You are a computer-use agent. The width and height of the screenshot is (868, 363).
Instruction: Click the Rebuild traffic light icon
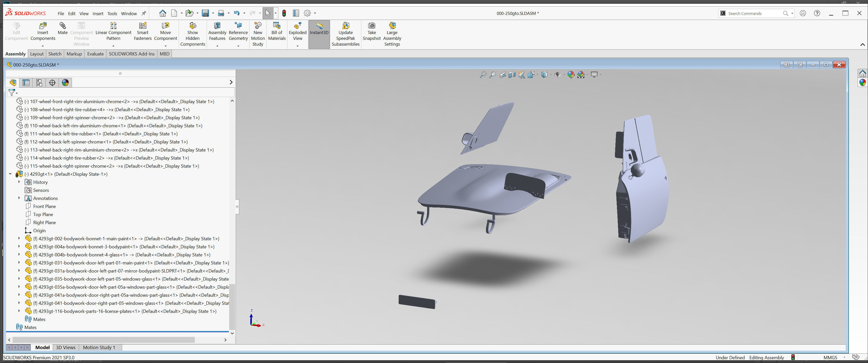point(284,13)
